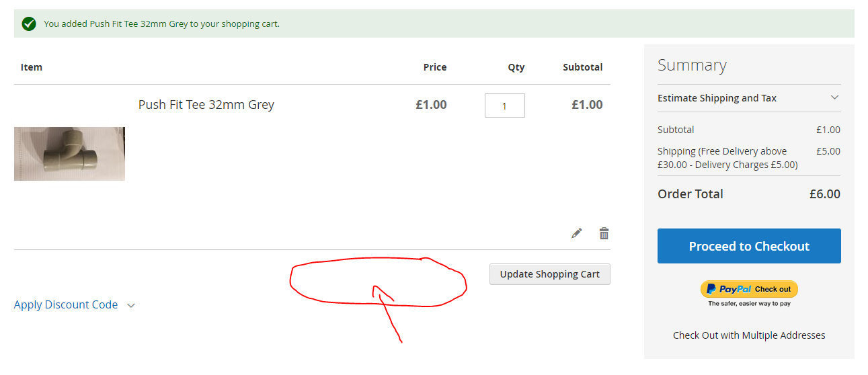Open the Apply Discount Code link

[66, 304]
